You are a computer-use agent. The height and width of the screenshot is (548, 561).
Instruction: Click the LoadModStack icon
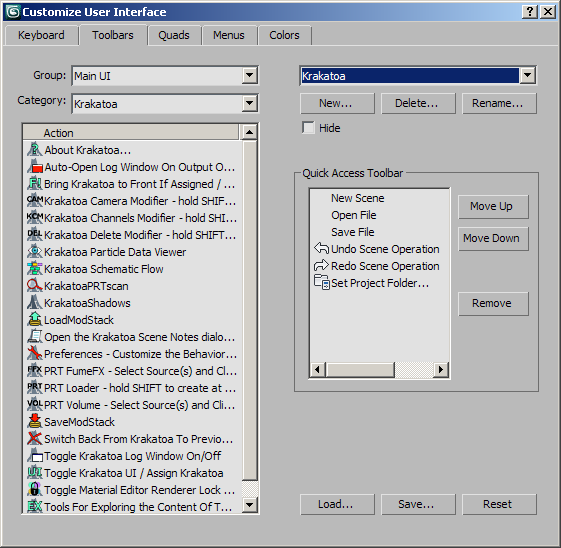click(x=35, y=319)
